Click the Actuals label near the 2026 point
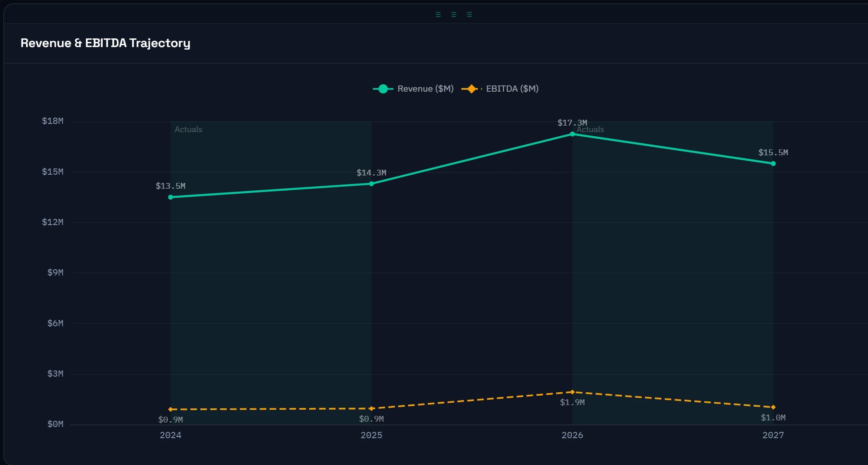Viewport: 868px width, 465px height. (590, 129)
